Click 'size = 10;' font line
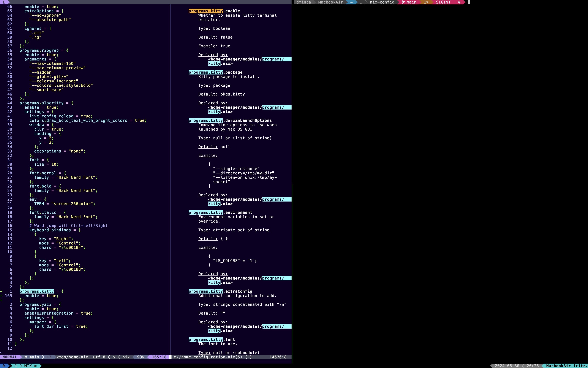Image resolution: width=588 pixels, height=368 pixels. tap(46, 164)
